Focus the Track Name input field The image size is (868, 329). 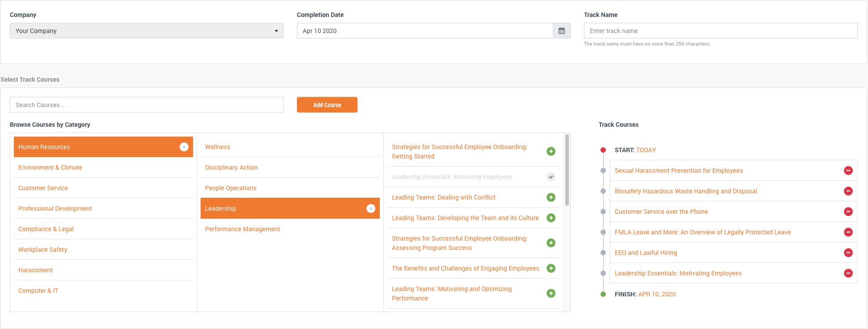pyautogui.click(x=720, y=31)
